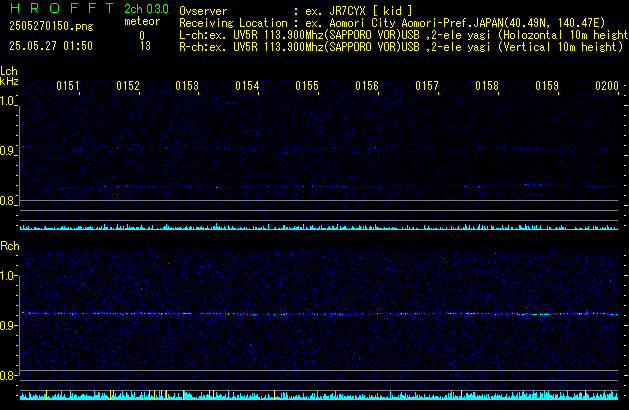Viewport: 629px width, 410px height.
Task: Click the Rch channel label
Action: click(x=10, y=246)
